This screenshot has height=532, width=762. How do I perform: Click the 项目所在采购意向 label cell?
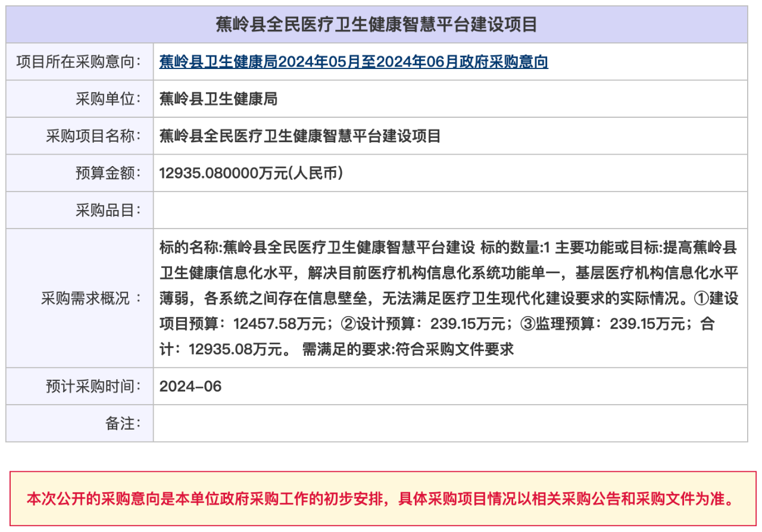coord(79,62)
